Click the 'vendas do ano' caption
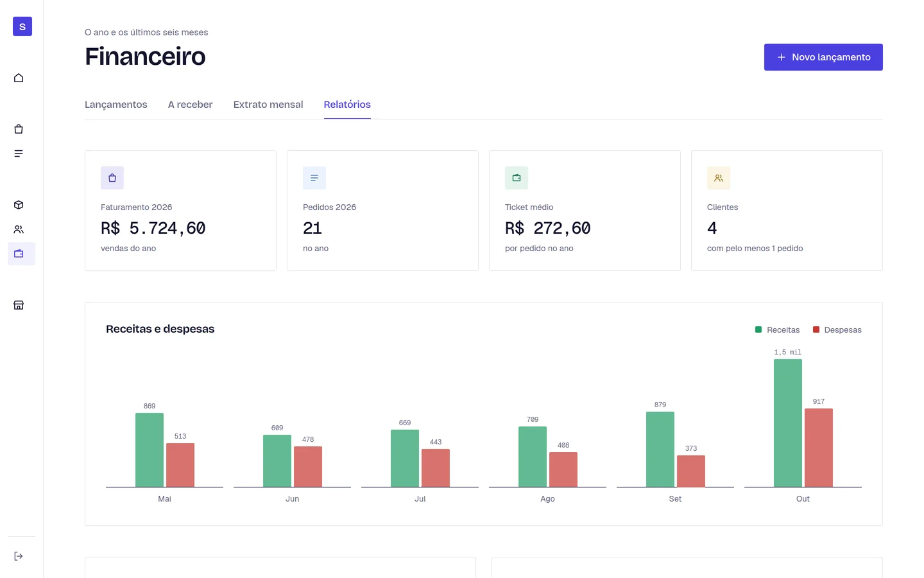This screenshot has height=578, width=924. (128, 249)
